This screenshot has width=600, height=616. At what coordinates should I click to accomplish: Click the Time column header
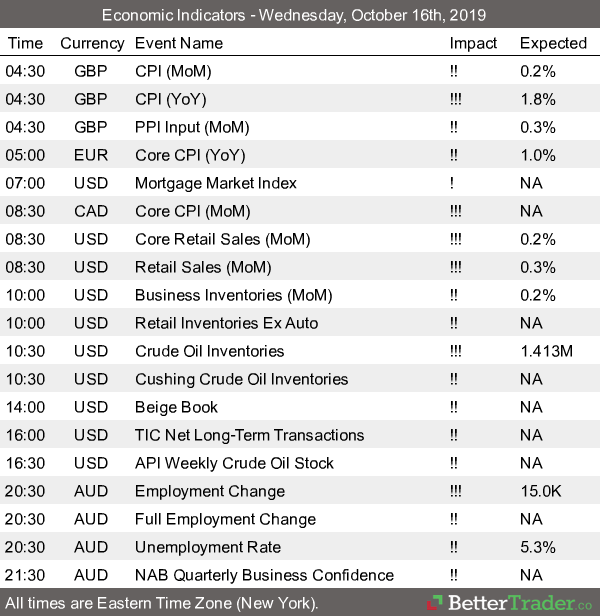pyautogui.click(x=25, y=43)
